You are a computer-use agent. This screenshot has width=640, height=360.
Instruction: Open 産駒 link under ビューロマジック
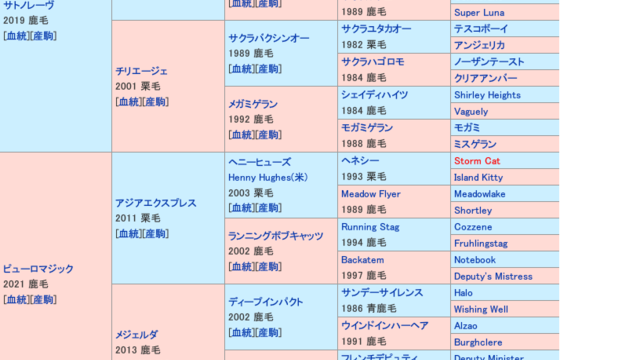pos(42,299)
